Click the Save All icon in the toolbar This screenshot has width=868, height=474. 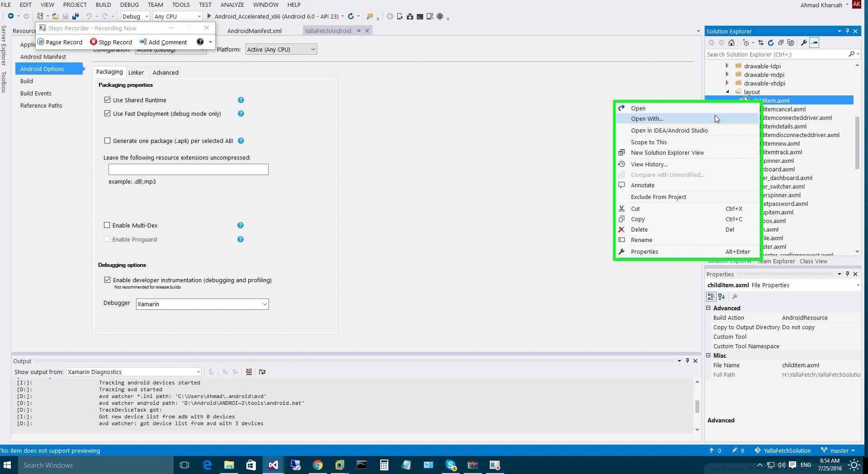click(75, 16)
